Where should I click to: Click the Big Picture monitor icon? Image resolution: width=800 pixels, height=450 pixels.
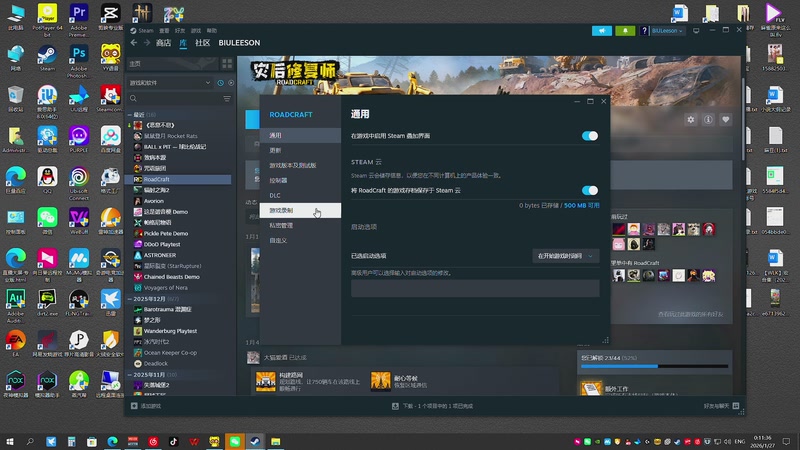pyautogui.click(x=696, y=31)
